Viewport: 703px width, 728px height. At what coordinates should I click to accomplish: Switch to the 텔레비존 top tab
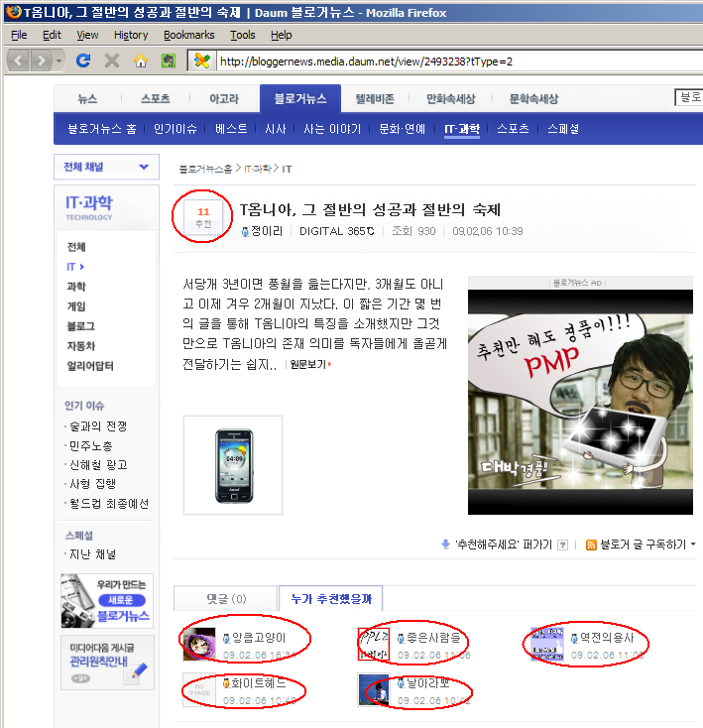(375, 98)
